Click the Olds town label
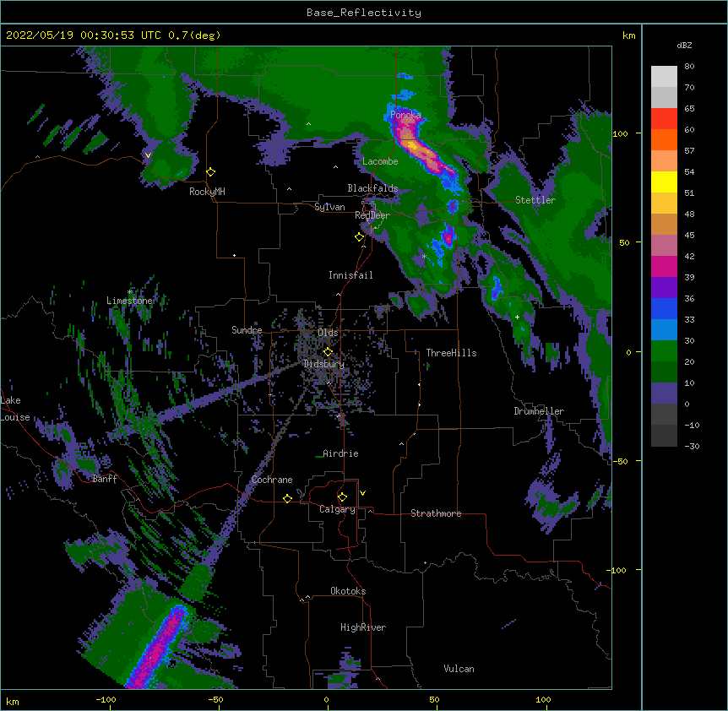The height and width of the screenshot is (711, 728). coord(328,333)
